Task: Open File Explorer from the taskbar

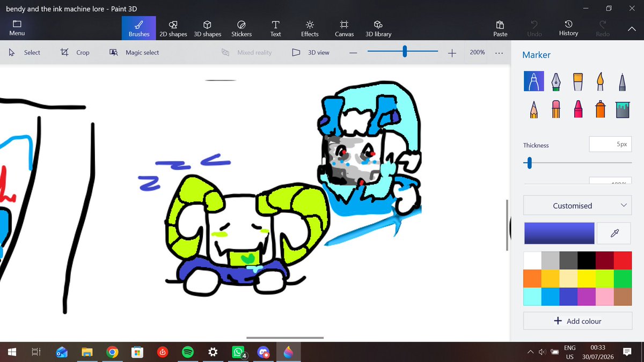Action: click(x=87, y=352)
